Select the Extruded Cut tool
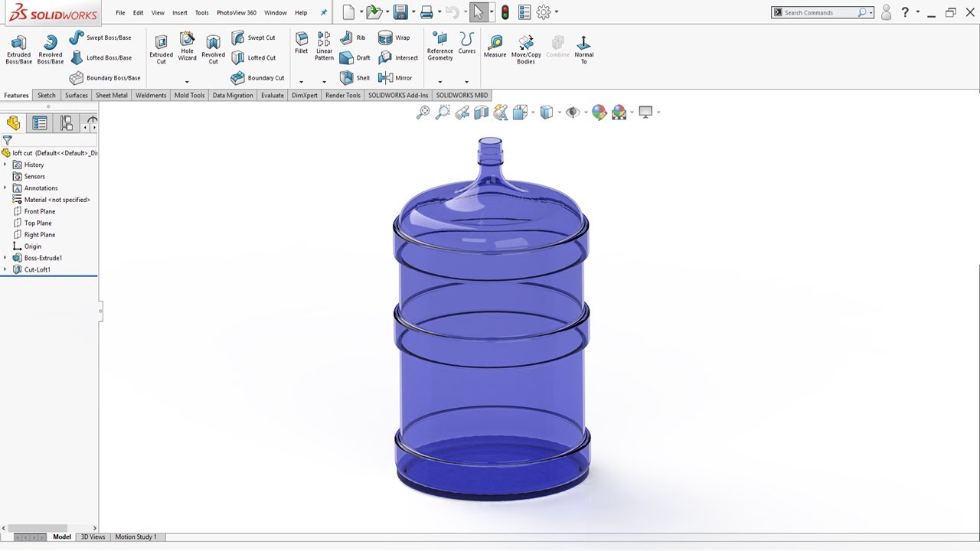This screenshot has width=980, height=551. [x=161, y=49]
